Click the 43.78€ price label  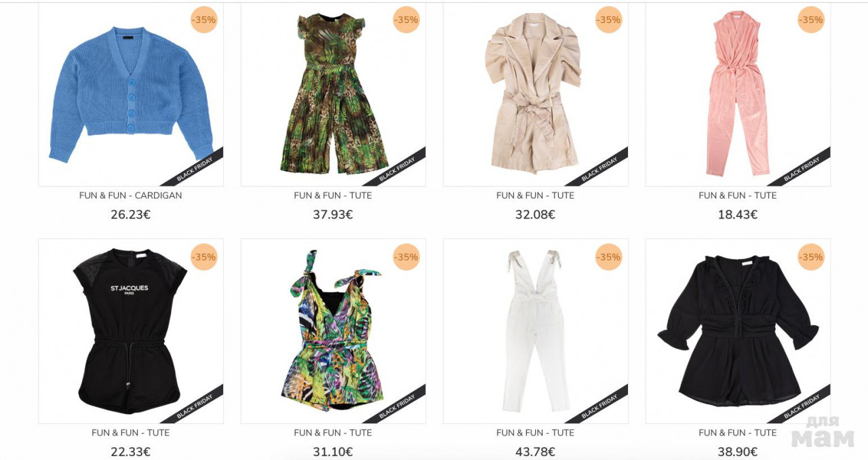(536, 452)
